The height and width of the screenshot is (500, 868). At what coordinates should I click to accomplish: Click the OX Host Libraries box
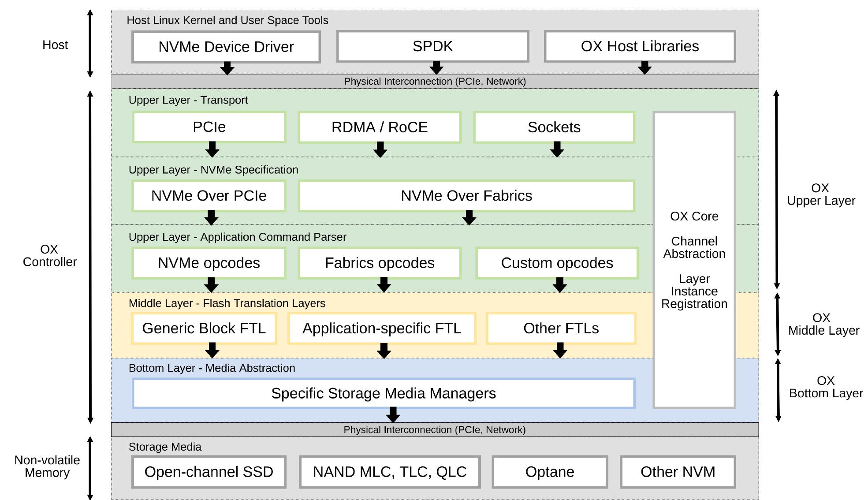[x=640, y=46]
